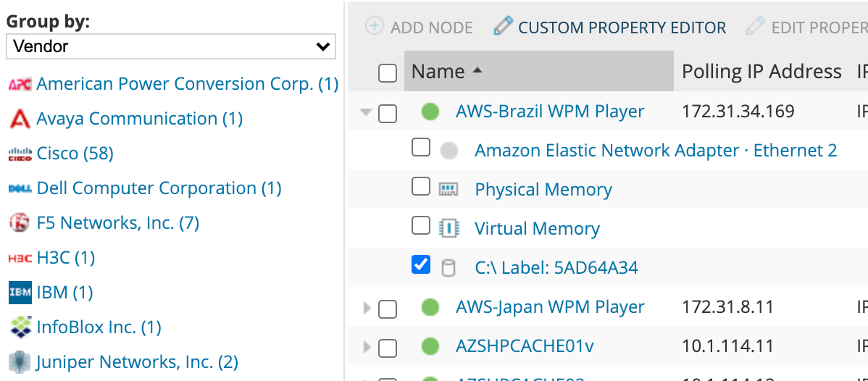Click the Avaya Communication logo icon
This screenshot has width=868, height=381.
(20, 119)
